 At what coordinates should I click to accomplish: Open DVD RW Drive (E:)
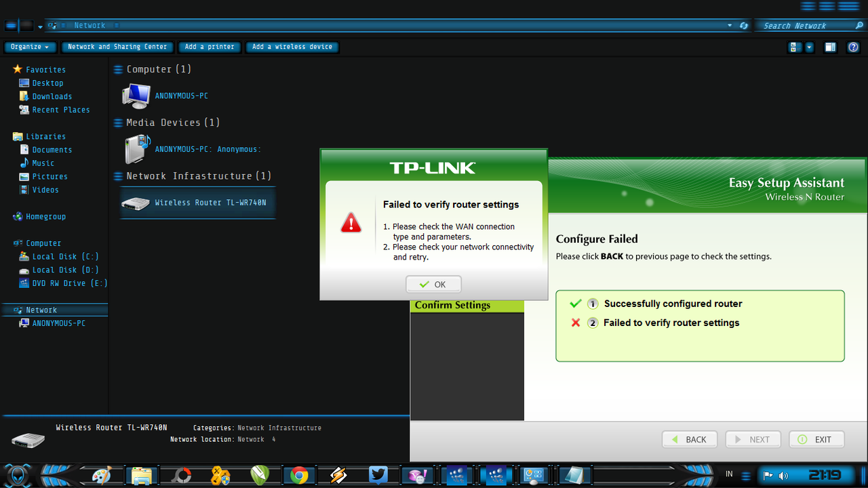click(x=63, y=283)
